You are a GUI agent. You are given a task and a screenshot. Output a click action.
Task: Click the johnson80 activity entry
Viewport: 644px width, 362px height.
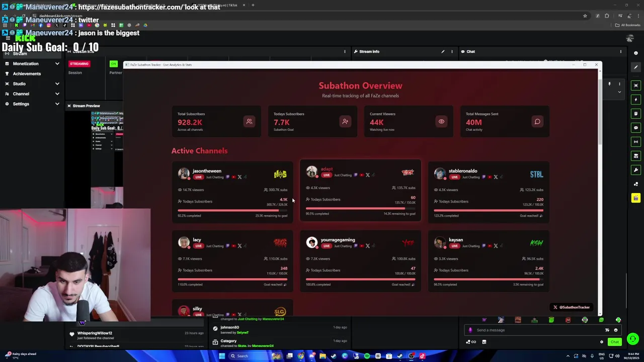click(280, 329)
